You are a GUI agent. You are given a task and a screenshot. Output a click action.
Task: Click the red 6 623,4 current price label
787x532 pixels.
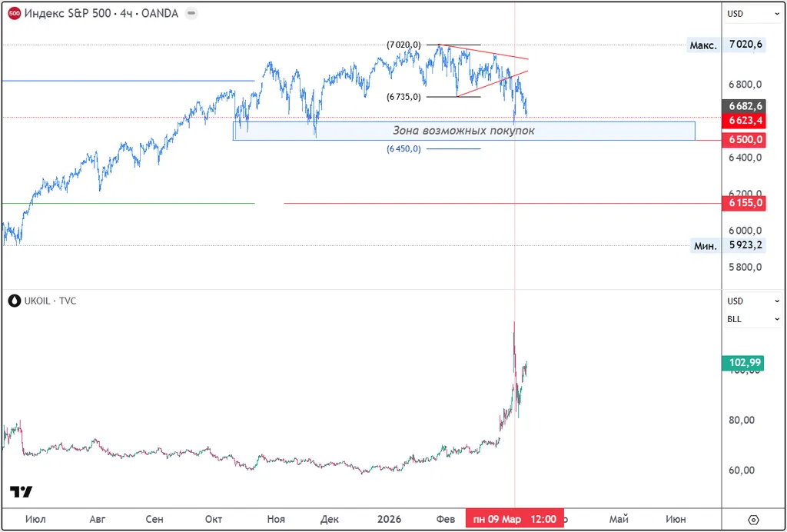(742, 121)
